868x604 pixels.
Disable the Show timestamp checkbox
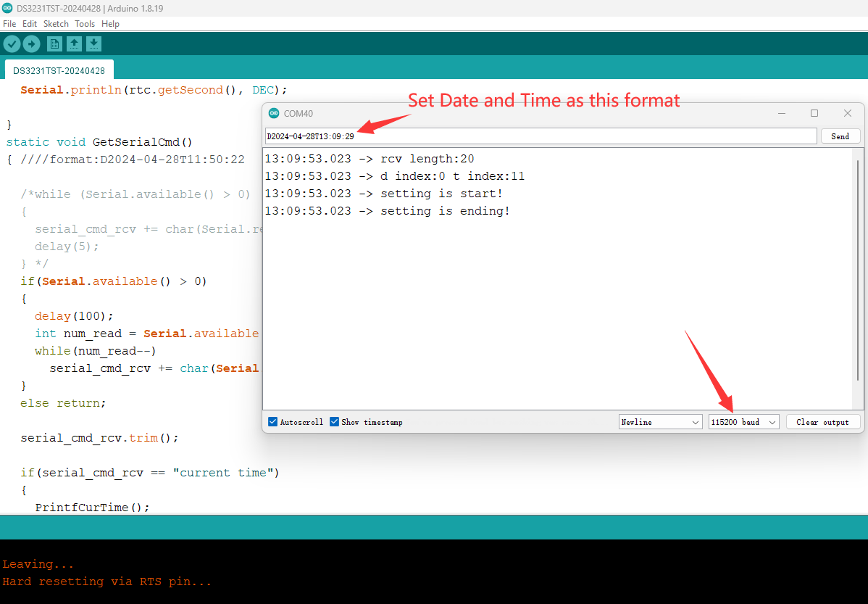335,422
